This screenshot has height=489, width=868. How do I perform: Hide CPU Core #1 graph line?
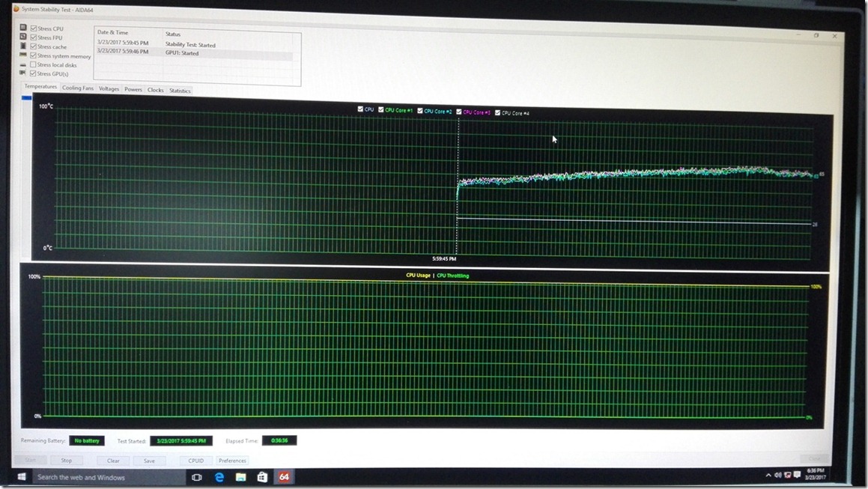pos(381,111)
